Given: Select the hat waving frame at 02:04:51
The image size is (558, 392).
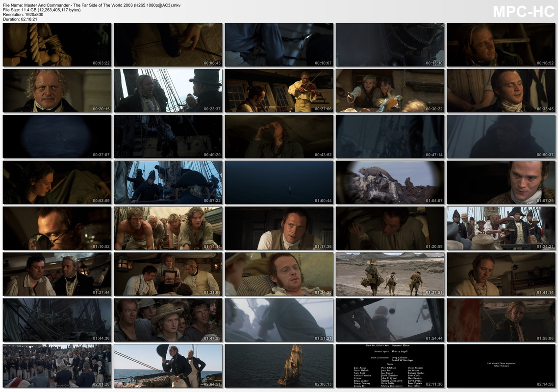Looking at the screenshot, I should tap(168, 366).
